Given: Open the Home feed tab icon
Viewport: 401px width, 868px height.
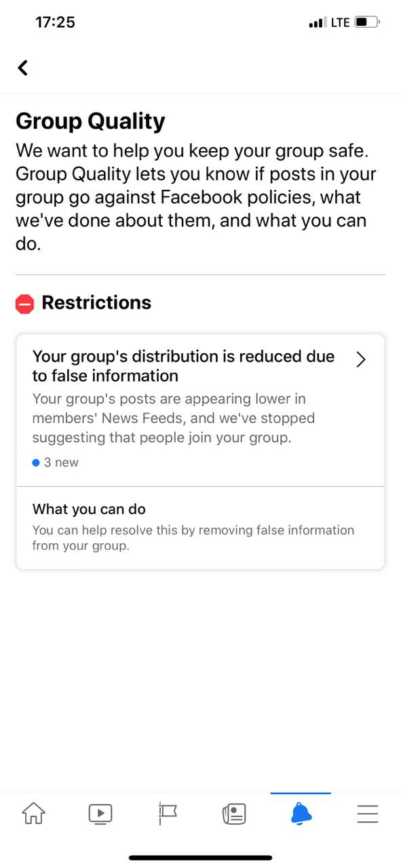Looking at the screenshot, I should [34, 813].
